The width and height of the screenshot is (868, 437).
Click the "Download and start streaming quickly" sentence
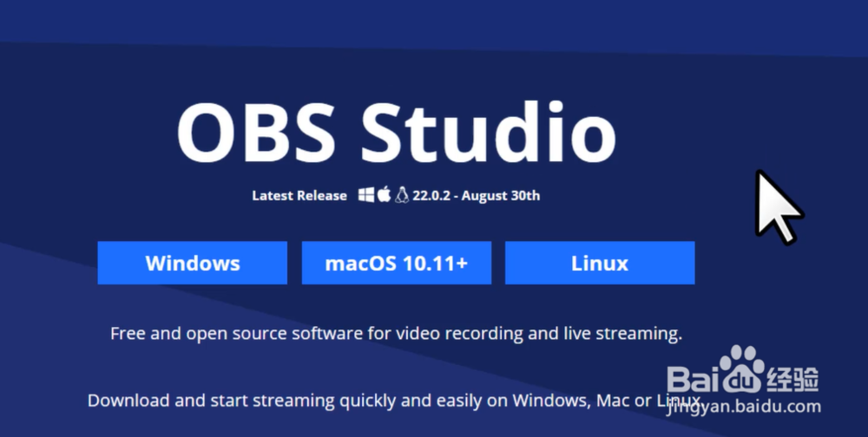395,400
